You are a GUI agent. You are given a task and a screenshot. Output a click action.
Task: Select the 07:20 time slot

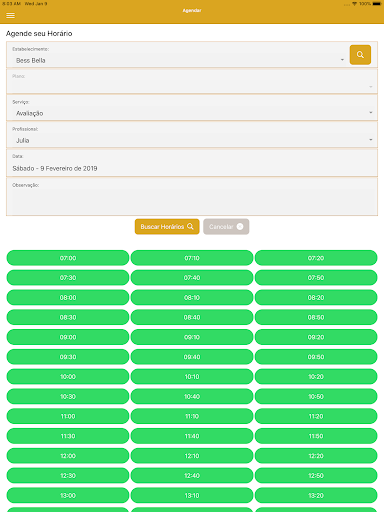pos(316,258)
